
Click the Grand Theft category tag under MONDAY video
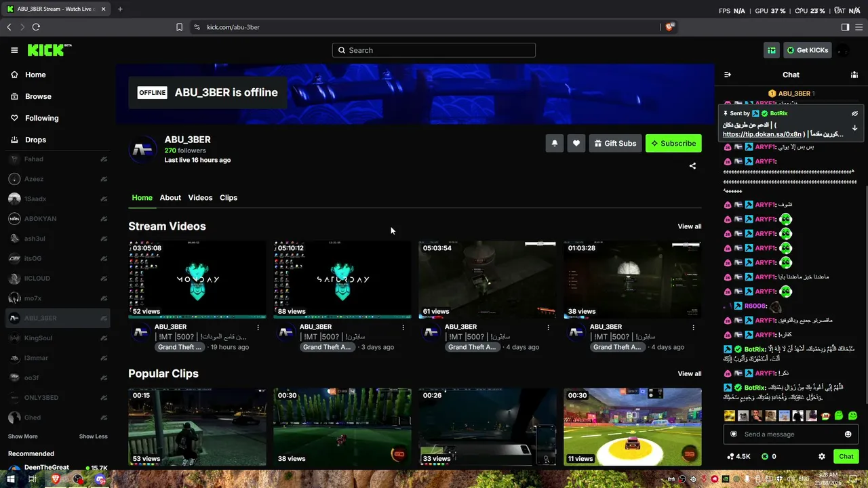pos(179,347)
